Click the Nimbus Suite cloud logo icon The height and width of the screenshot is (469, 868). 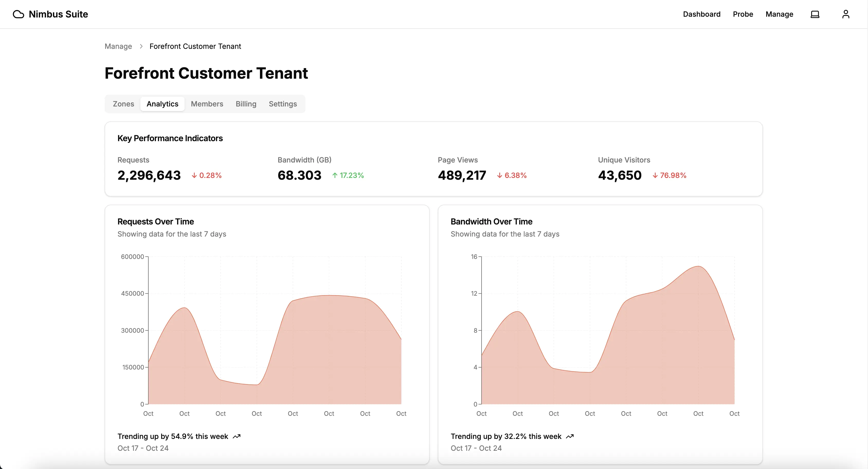click(x=19, y=14)
